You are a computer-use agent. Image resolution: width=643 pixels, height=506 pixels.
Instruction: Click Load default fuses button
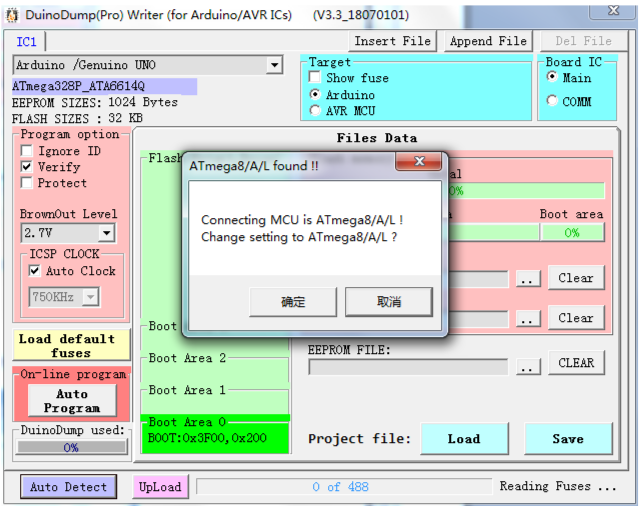[71, 345]
